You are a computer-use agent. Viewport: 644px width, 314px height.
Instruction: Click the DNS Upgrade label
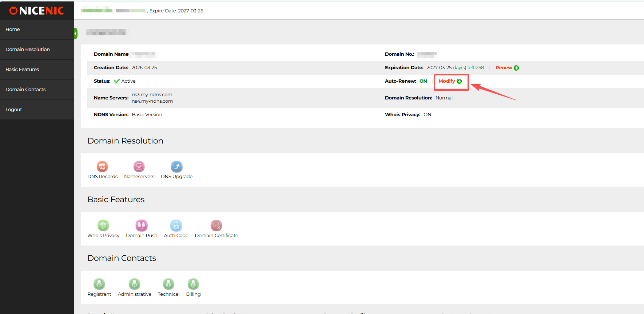click(x=176, y=177)
